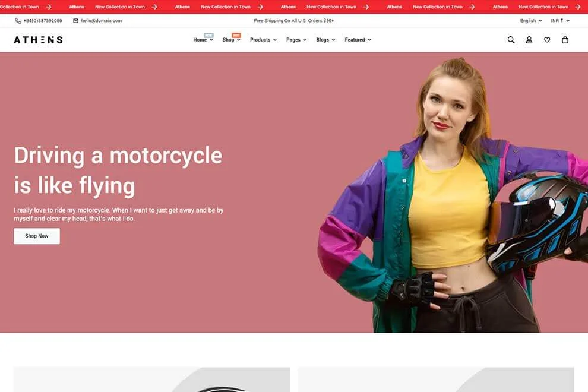Screen dimensions: 588x392
Task: Click the chevron next to Products
Action: 275,40
